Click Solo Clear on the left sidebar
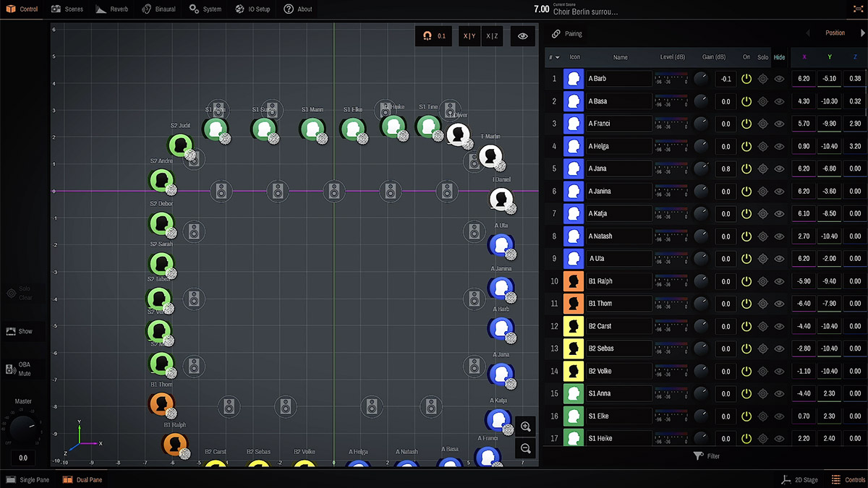The height and width of the screenshot is (488, 868). 20,294
